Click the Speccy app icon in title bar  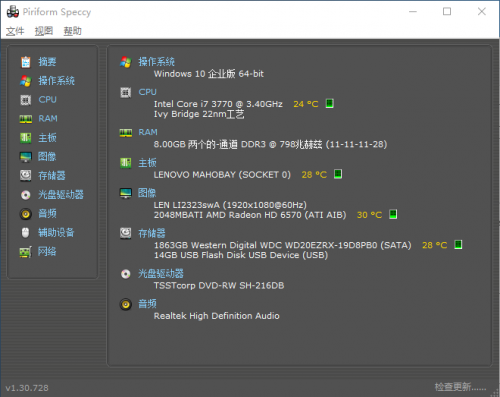(x=13, y=12)
